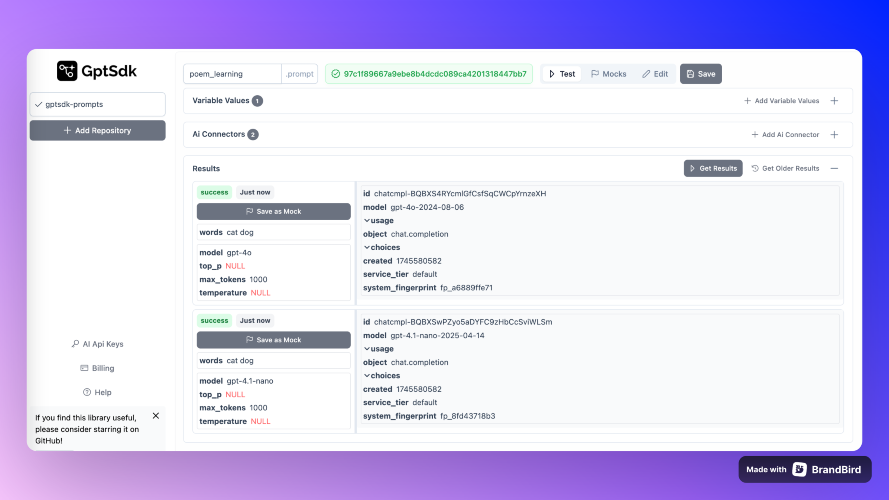Expand usage in gpt-4o-2024-08-06 result
The image size is (889, 500).
pos(379,221)
